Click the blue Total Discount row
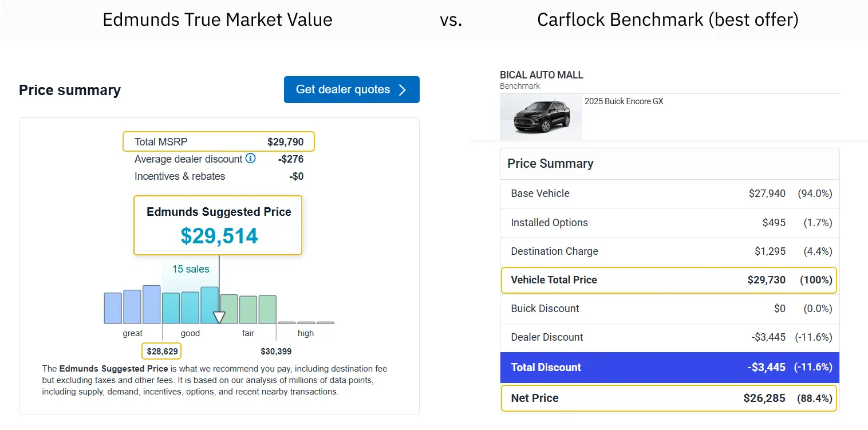Image resolution: width=868 pixels, height=430 pixels. coord(669,368)
